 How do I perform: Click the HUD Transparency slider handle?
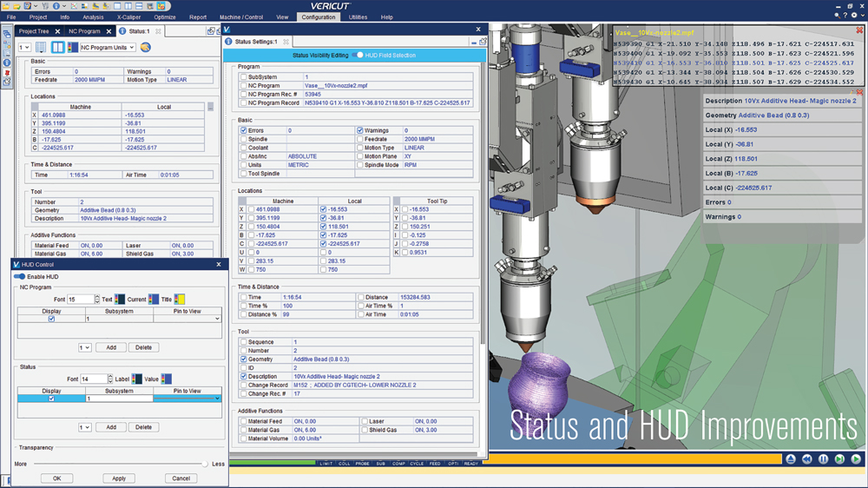pyautogui.click(x=204, y=464)
